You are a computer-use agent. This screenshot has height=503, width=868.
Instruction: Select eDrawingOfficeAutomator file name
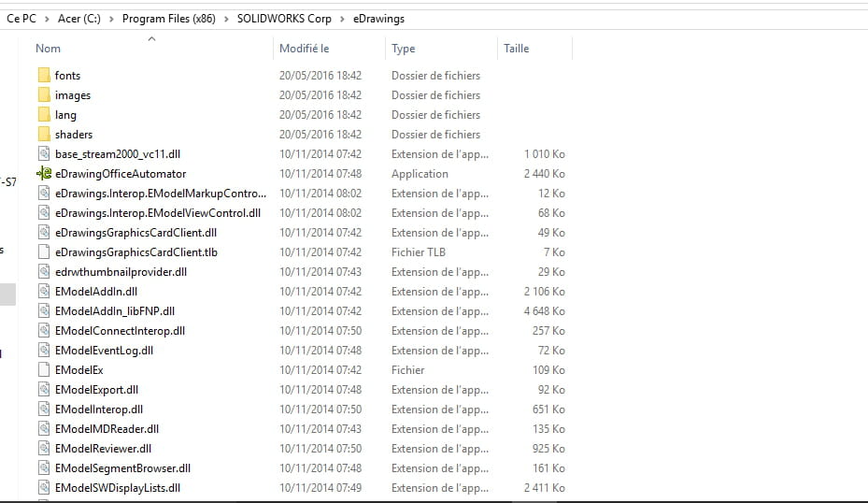(121, 173)
